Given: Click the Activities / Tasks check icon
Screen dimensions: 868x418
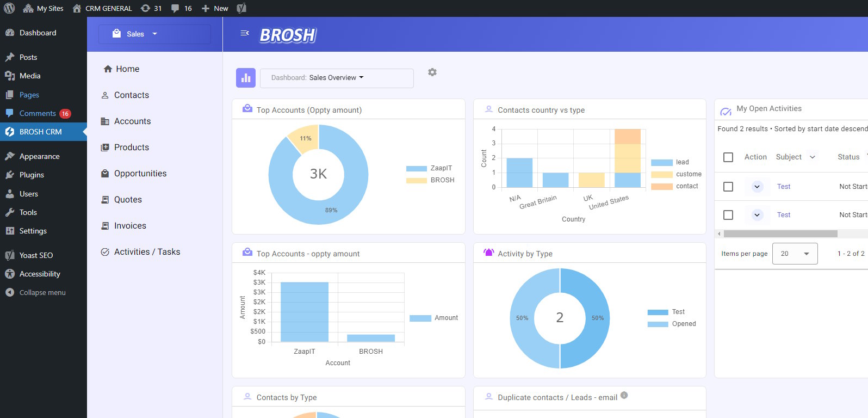Looking at the screenshot, I should pyautogui.click(x=105, y=252).
